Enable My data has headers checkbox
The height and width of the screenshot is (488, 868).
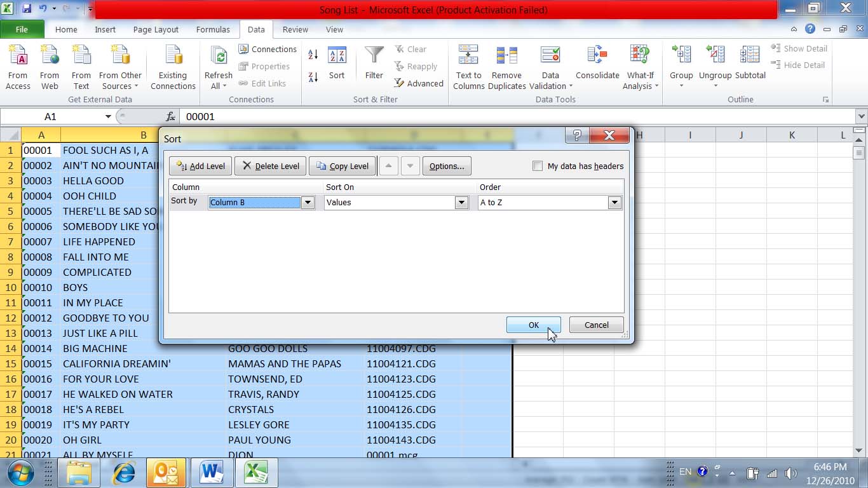click(x=538, y=166)
